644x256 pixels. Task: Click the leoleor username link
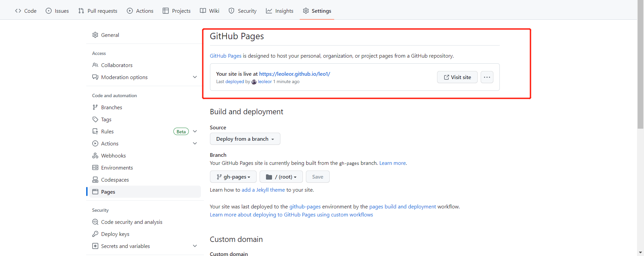[265, 81]
